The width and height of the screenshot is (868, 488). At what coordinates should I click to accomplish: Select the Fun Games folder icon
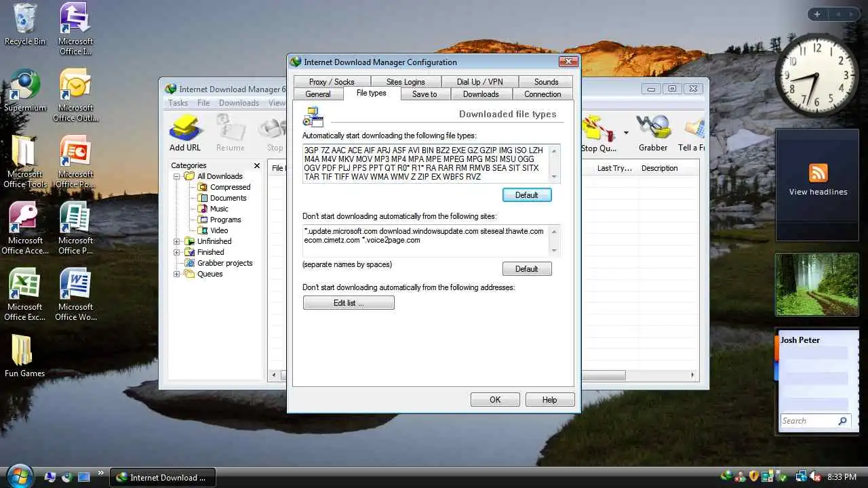(24, 356)
